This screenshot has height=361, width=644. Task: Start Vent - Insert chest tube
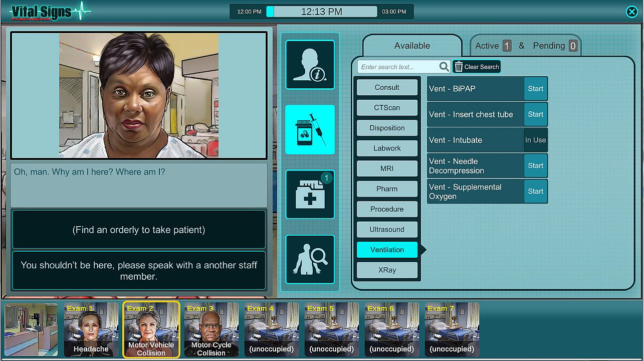(535, 114)
